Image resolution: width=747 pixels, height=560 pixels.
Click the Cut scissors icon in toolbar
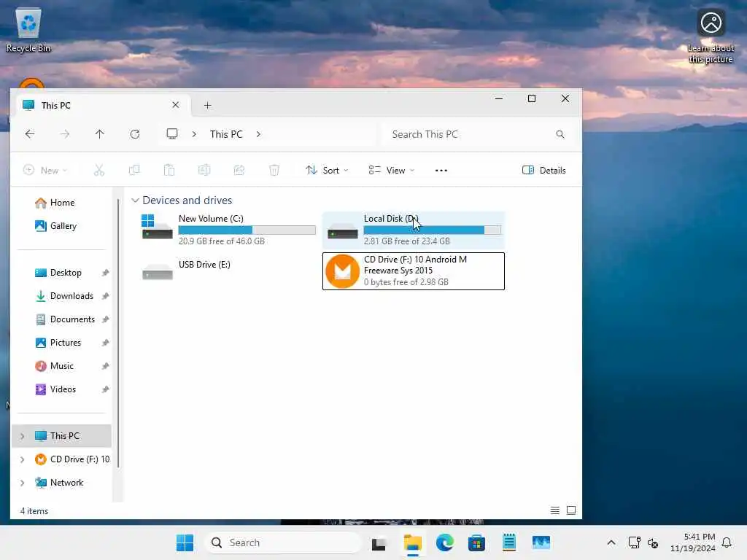pos(99,170)
